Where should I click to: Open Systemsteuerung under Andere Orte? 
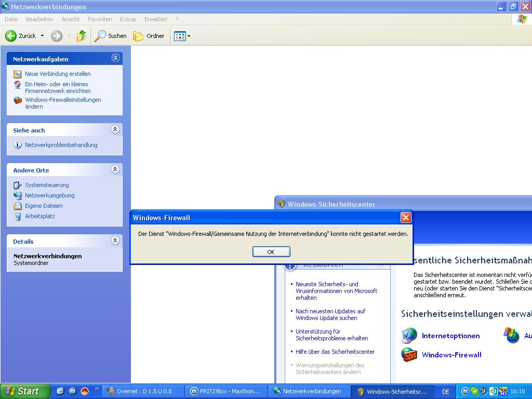pyautogui.click(x=47, y=185)
